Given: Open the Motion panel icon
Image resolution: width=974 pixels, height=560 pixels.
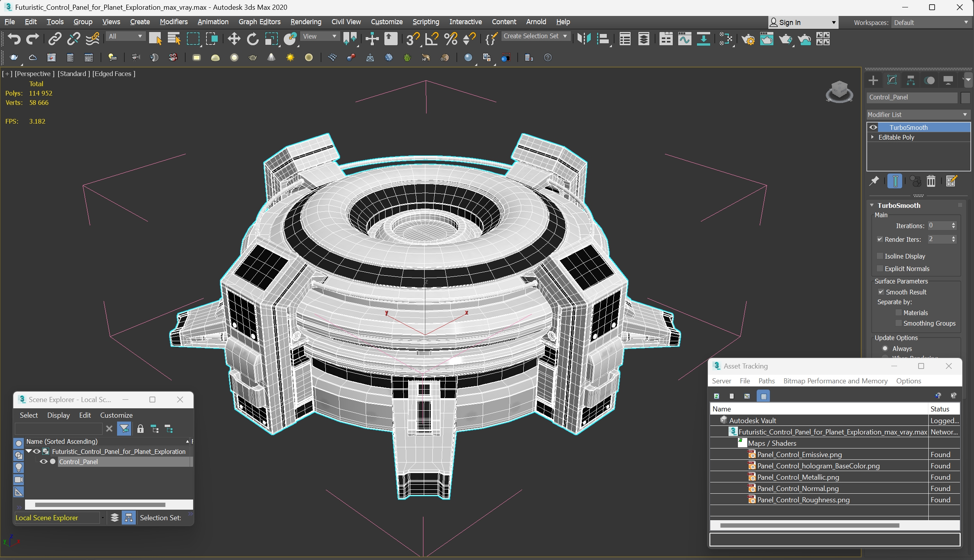Looking at the screenshot, I should (x=930, y=80).
